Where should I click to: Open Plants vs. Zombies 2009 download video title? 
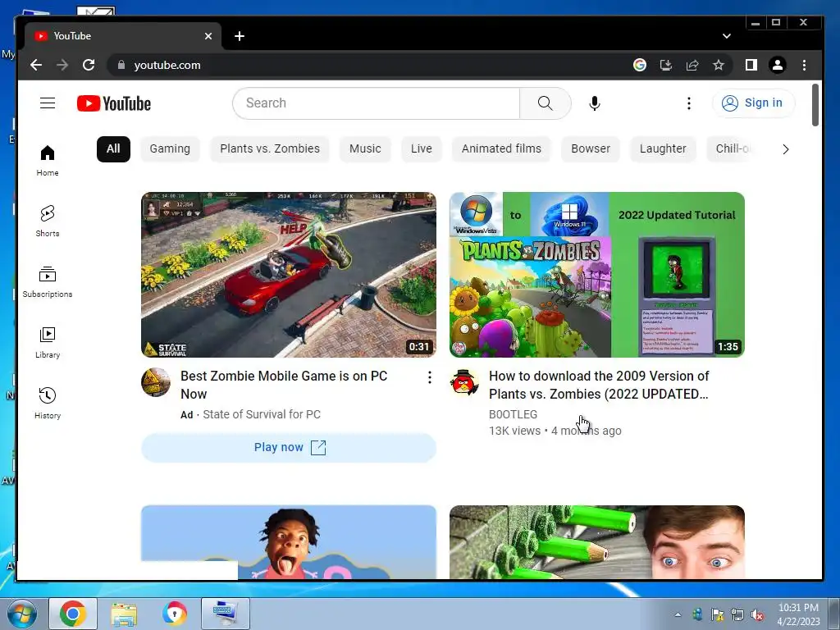tap(599, 385)
